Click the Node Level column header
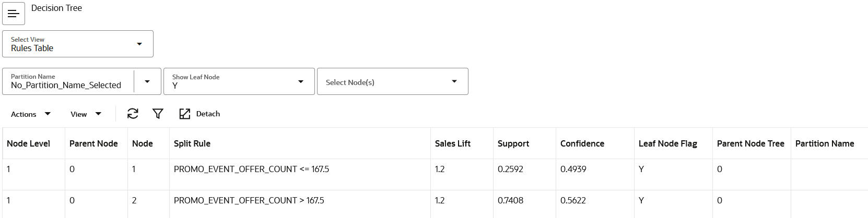This screenshot has width=868, height=218. 29,143
